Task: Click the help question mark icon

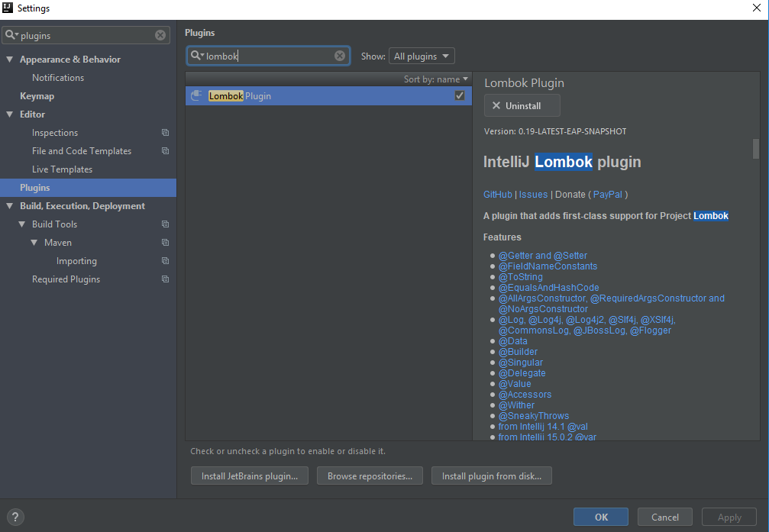Action: point(15,517)
